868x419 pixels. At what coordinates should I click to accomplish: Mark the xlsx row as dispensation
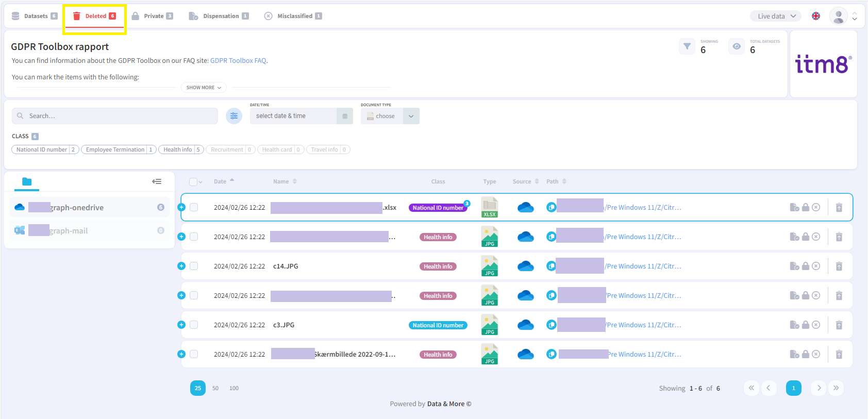(x=794, y=207)
